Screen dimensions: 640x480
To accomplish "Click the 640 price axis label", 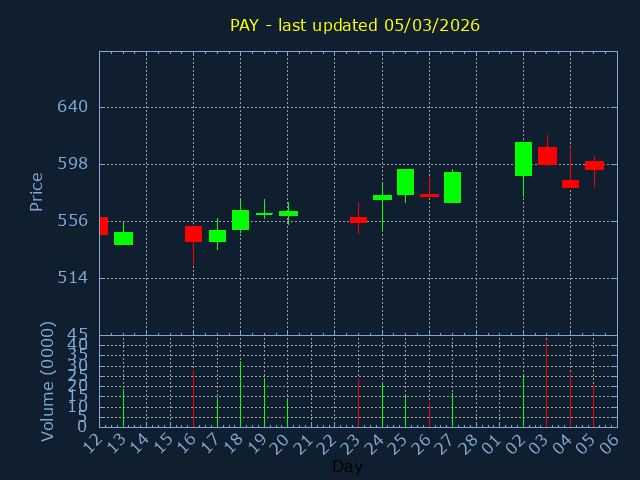I will 71,107.
